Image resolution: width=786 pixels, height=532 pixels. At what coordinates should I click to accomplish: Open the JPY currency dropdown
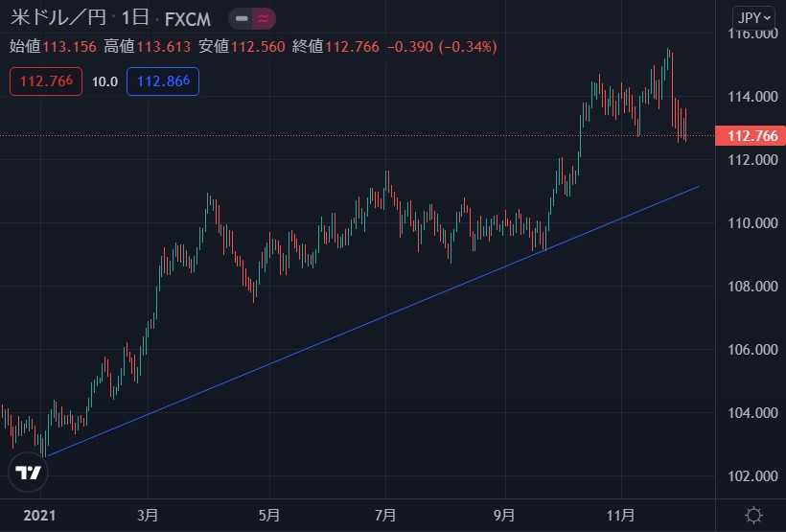coord(754,18)
